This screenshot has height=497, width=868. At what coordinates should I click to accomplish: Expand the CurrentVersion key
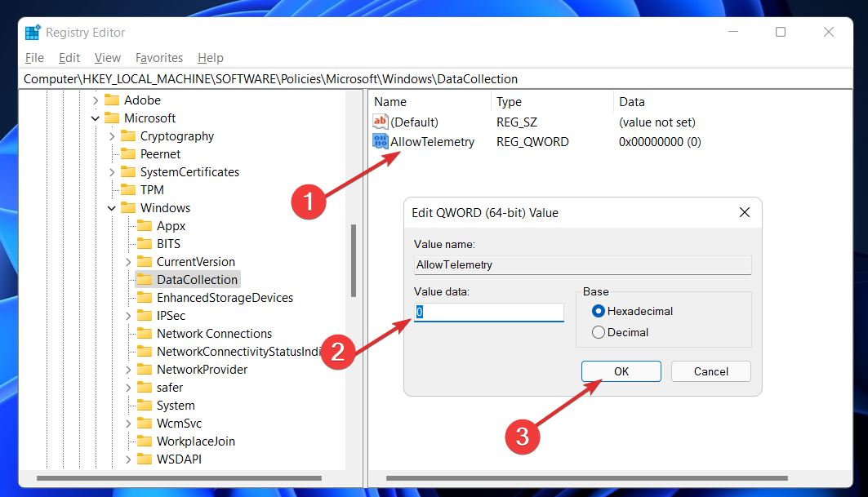[128, 262]
